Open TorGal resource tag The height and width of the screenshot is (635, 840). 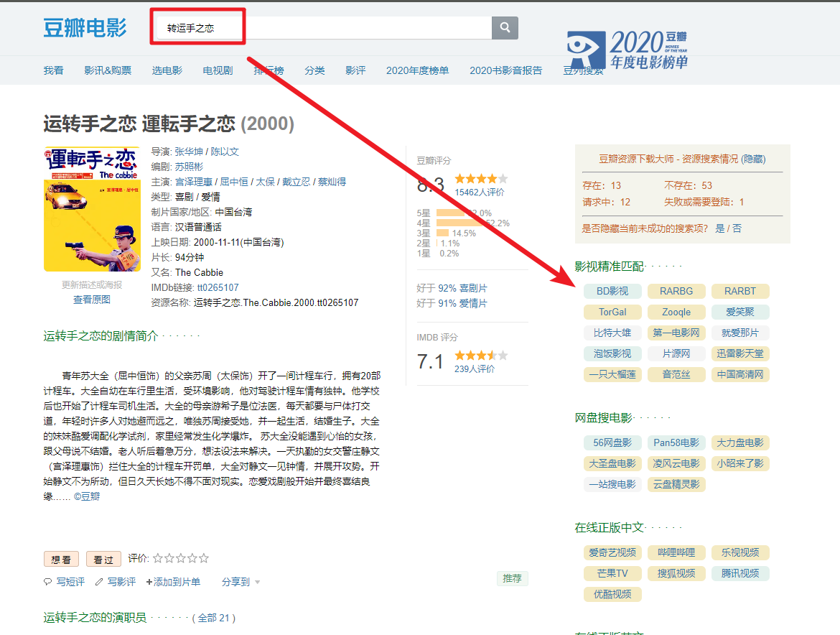point(612,312)
